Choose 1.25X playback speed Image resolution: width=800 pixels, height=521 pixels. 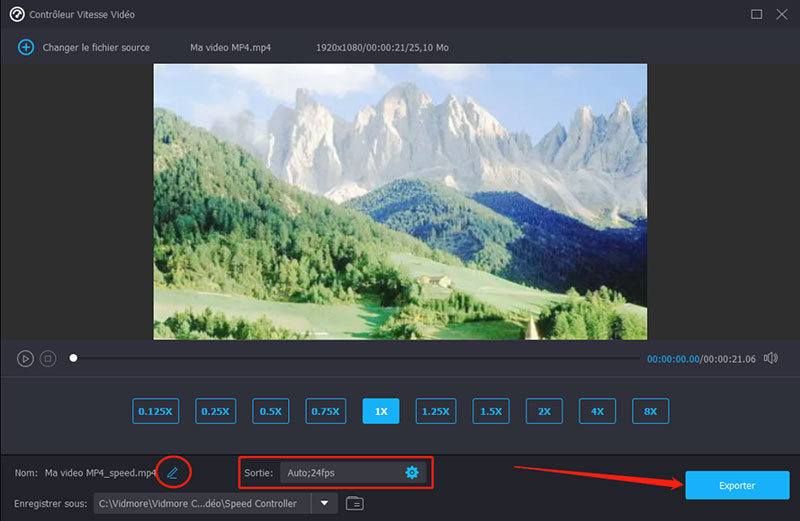click(x=435, y=411)
